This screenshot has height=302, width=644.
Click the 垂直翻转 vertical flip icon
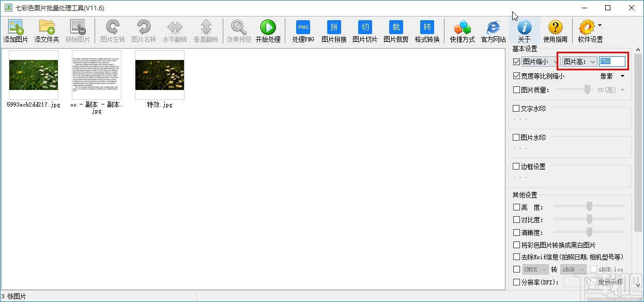pyautogui.click(x=206, y=31)
